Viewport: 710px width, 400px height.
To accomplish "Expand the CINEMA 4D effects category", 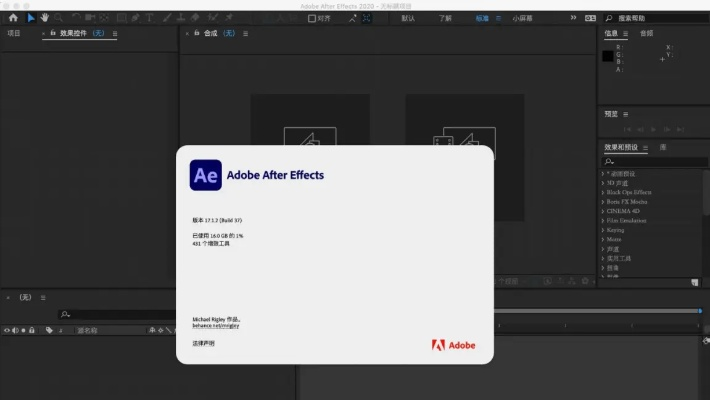I will click(624, 211).
